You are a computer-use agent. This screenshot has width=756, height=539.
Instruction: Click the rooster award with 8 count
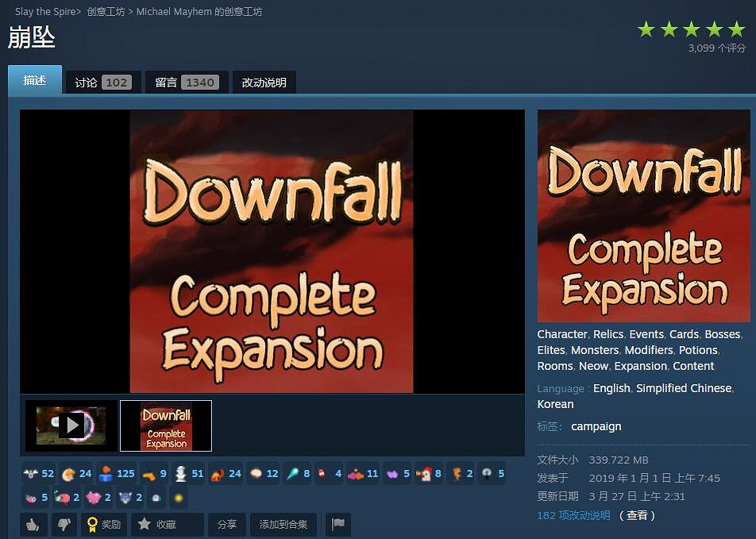[x=429, y=474]
